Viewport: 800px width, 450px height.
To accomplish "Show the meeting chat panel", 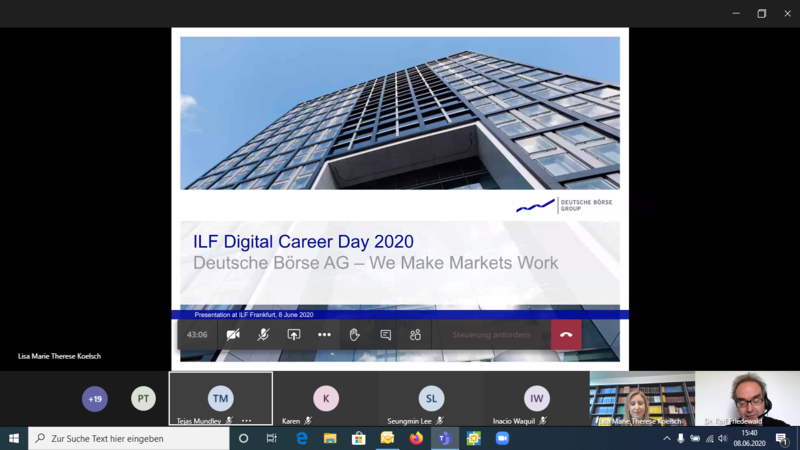I will click(386, 335).
